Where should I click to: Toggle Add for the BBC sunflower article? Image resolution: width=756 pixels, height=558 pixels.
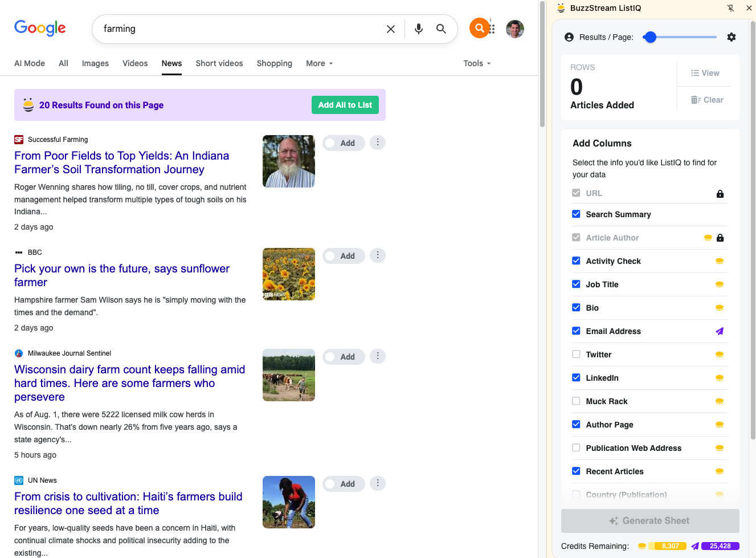(x=344, y=256)
